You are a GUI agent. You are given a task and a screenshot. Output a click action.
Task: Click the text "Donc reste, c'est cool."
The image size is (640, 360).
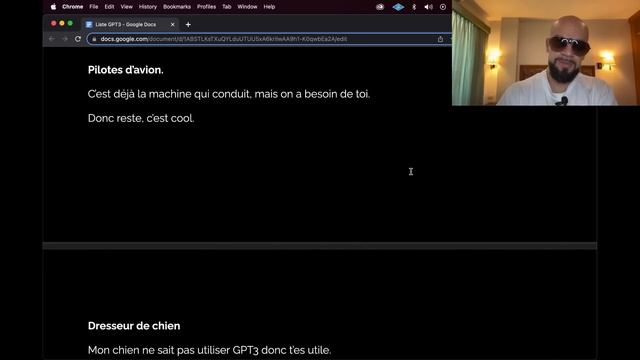click(141, 118)
